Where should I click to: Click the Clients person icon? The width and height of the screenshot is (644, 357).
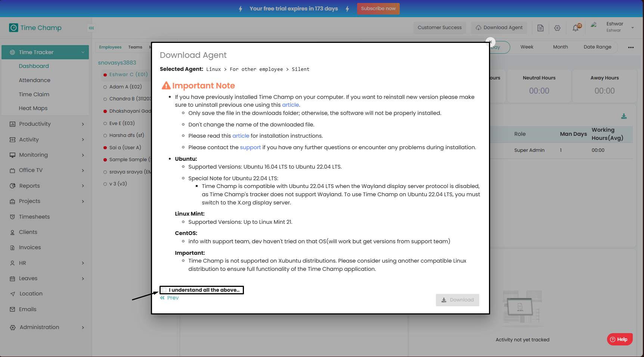click(x=12, y=232)
